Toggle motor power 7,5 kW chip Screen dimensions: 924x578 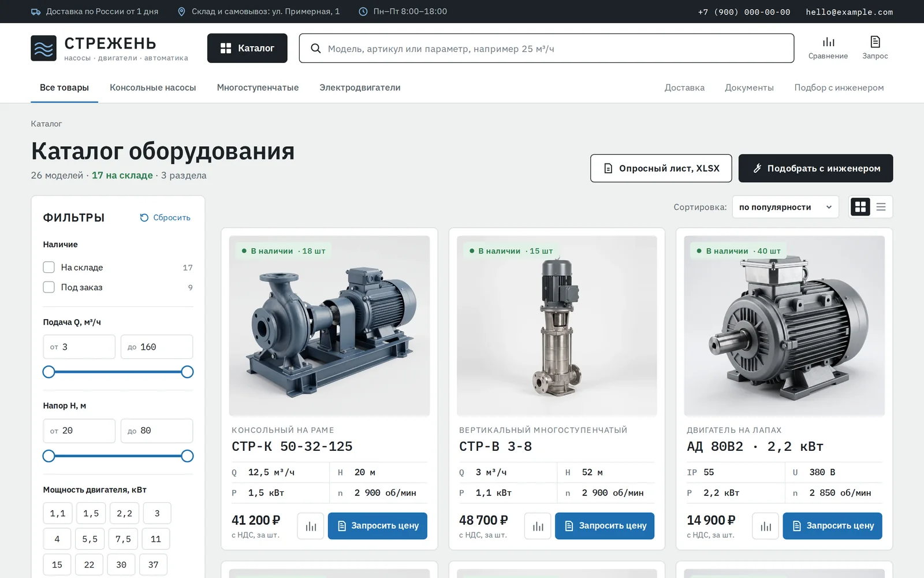pos(123,539)
